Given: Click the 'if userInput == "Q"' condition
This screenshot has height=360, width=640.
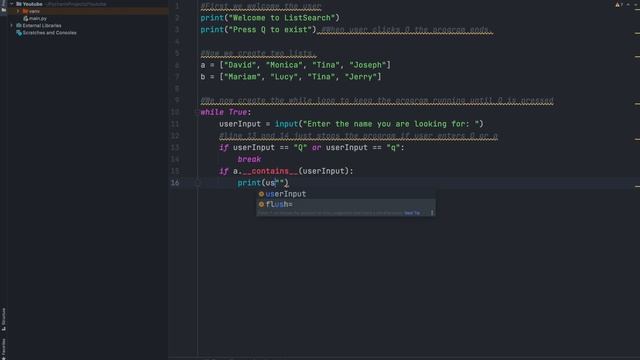Looking at the screenshot, I should tap(311, 147).
